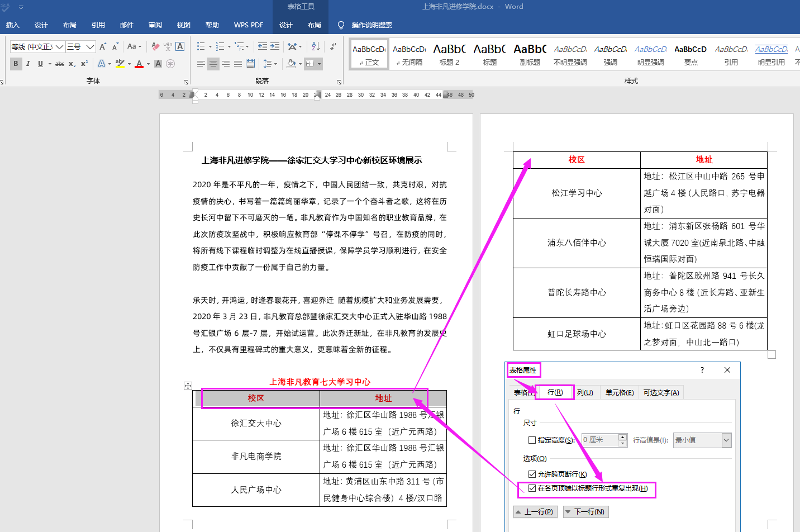Click the Tell Me lightbulb icon
Image resolution: width=800 pixels, height=532 pixels.
coord(341,25)
